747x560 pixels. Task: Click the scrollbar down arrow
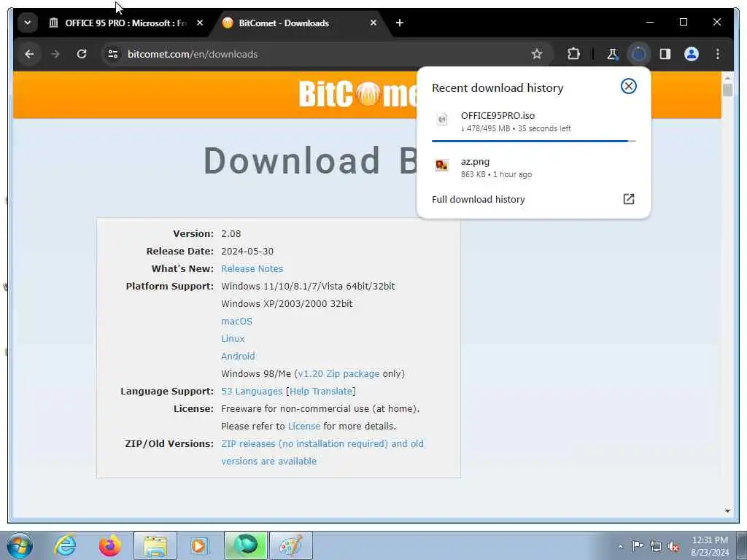pyautogui.click(x=727, y=511)
